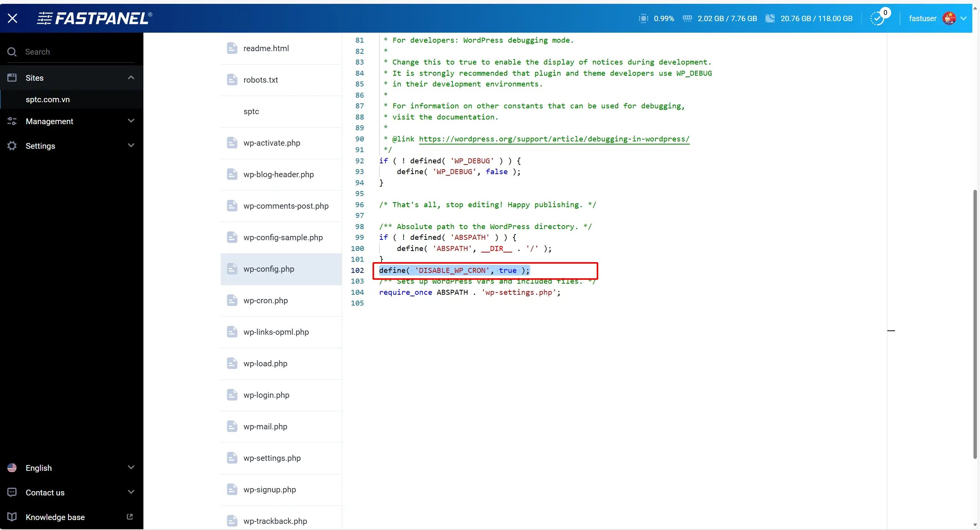Click the wp-cron.php file icon
Screen dimensions: 980x530
(x=232, y=301)
